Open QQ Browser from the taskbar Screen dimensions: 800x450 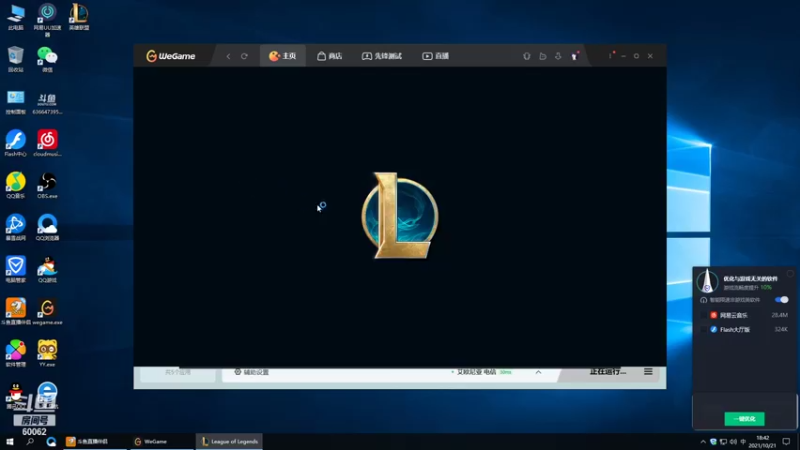point(51,442)
